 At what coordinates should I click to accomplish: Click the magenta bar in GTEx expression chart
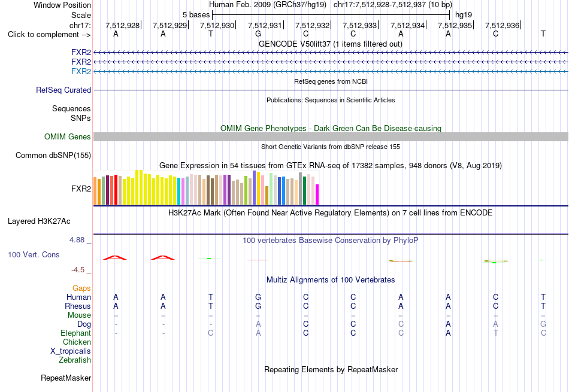317,195
